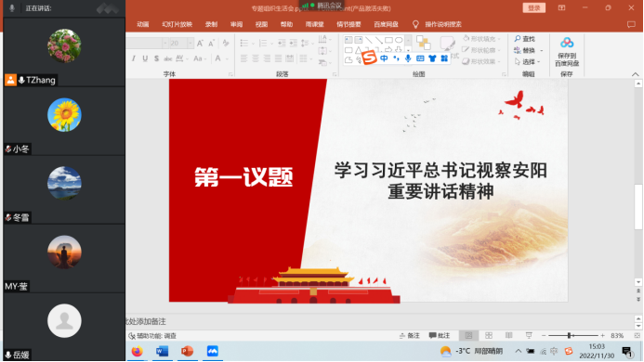The width and height of the screenshot is (644, 362).
Task: Open the Review (审阅) ribbon tab
Action: (x=236, y=24)
